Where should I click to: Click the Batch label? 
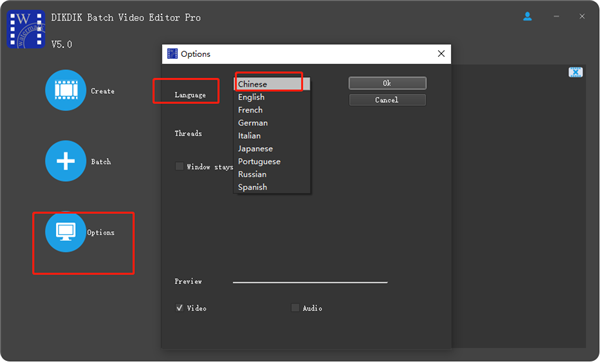pyautogui.click(x=101, y=161)
